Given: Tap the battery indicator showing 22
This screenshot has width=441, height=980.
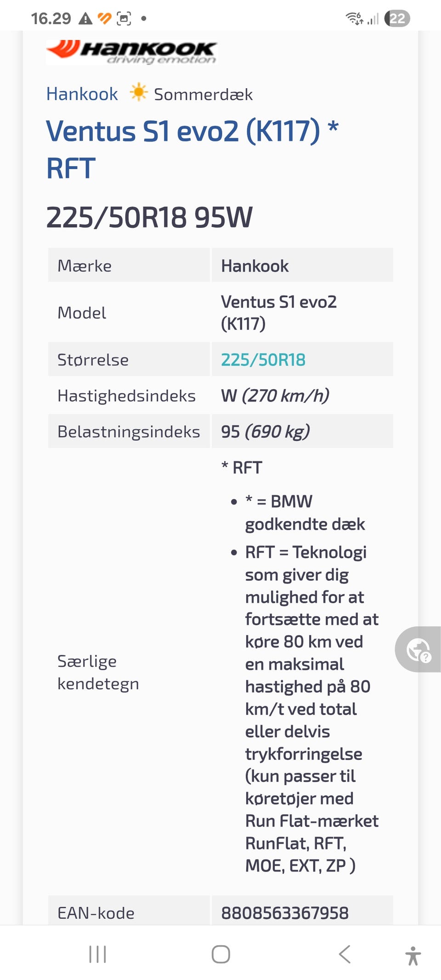Looking at the screenshot, I should coord(397,18).
